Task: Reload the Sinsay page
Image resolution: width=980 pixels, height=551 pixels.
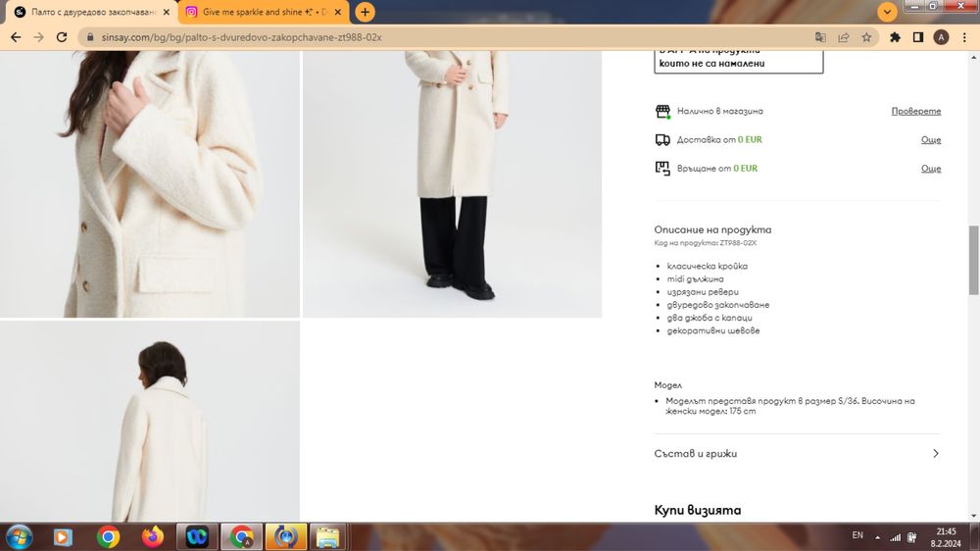Action: coord(61,37)
